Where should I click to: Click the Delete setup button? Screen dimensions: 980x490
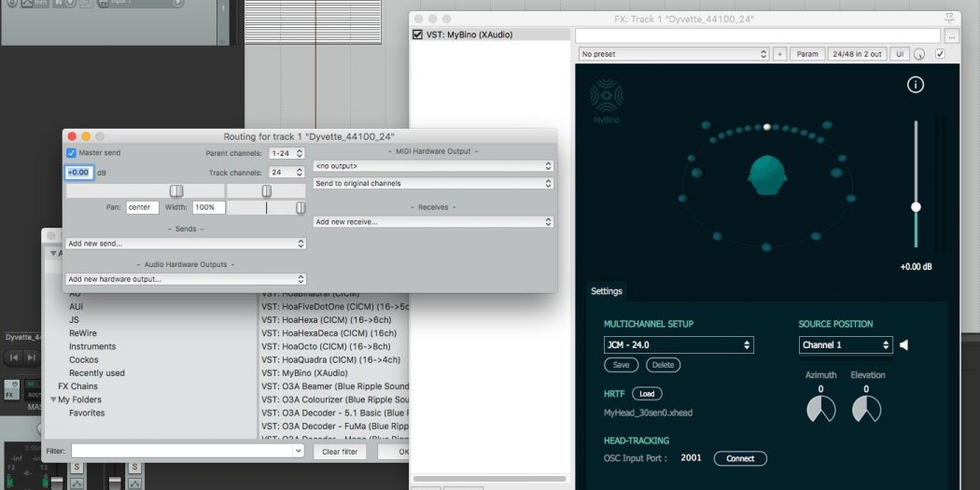(x=663, y=365)
